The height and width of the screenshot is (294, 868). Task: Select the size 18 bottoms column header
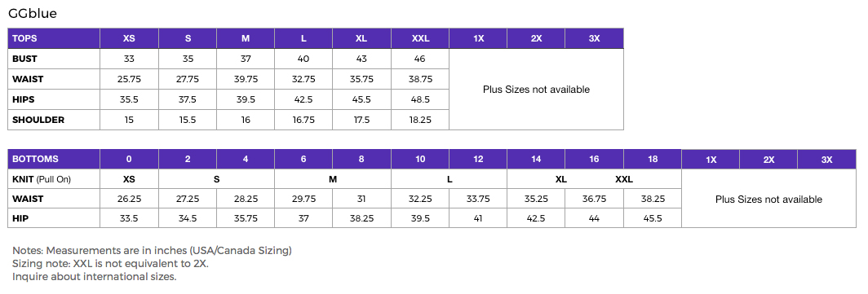653,159
